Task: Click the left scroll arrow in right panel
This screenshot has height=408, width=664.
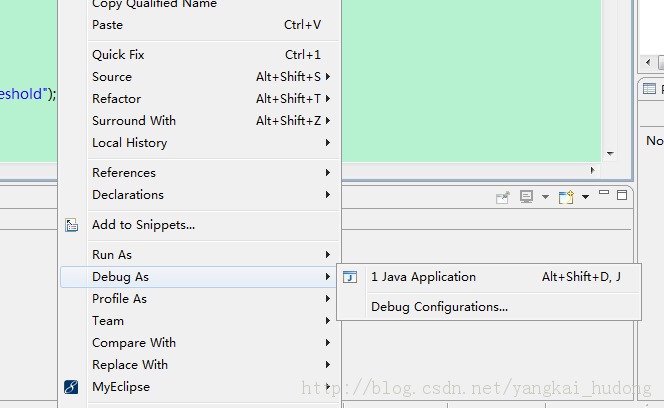Action: pyautogui.click(x=648, y=63)
